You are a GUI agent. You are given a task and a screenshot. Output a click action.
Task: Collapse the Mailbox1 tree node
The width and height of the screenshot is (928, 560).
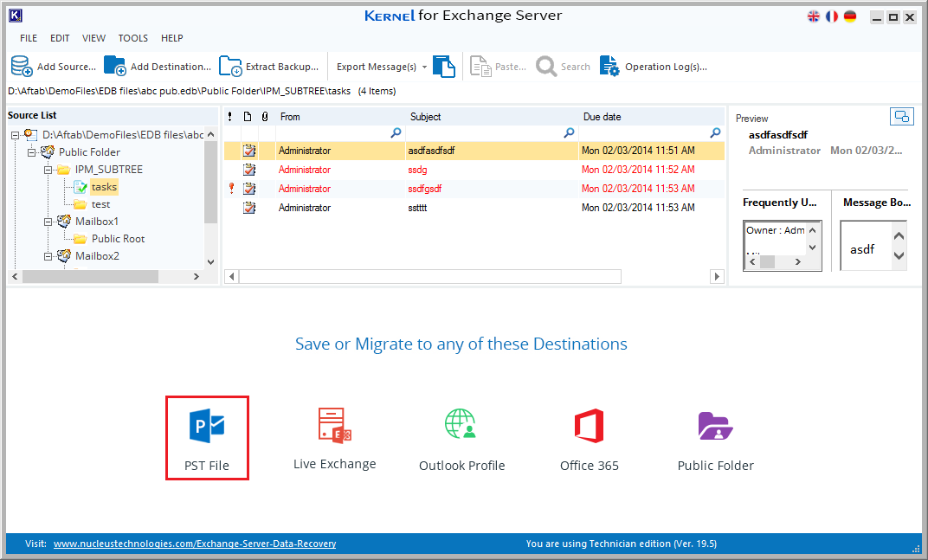pos(48,222)
